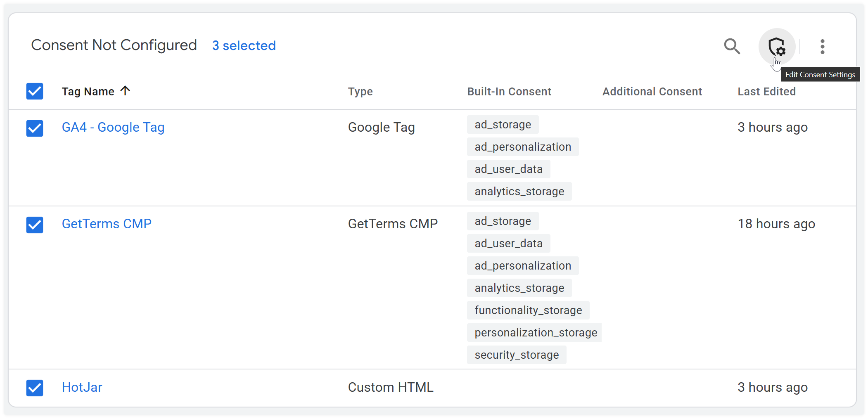Click ad_personalization chip in GetTerms CMP row
The height and width of the screenshot is (419, 868).
pos(523,265)
